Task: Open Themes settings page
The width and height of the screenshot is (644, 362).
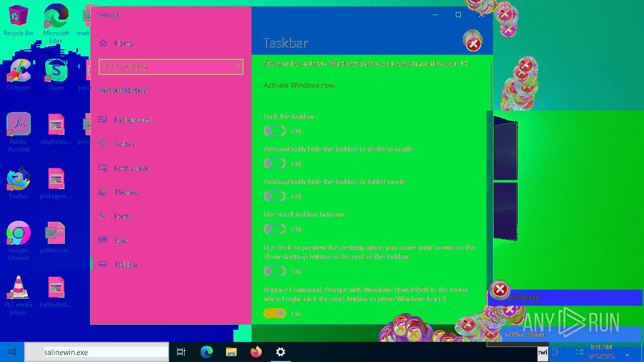Action: pyautogui.click(x=171, y=192)
